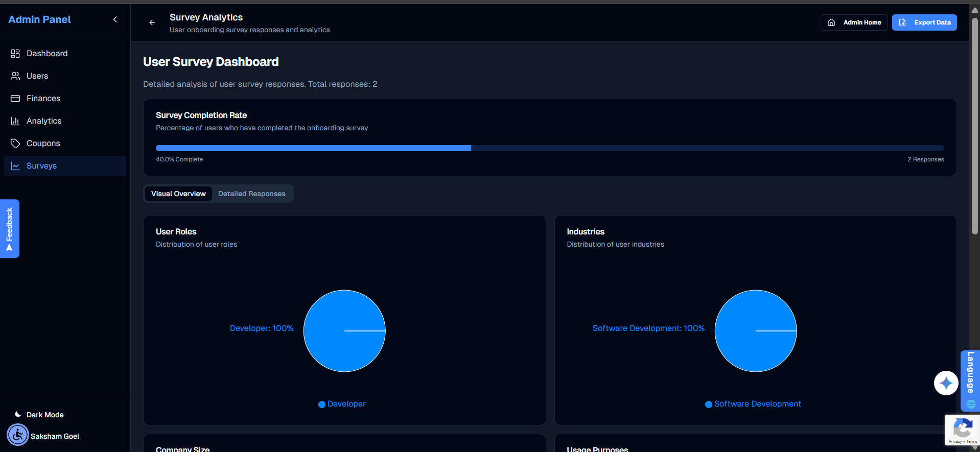Viewport: 980px width, 452px height.
Task: Open the Surveys line chart icon
Action: [x=15, y=166]
